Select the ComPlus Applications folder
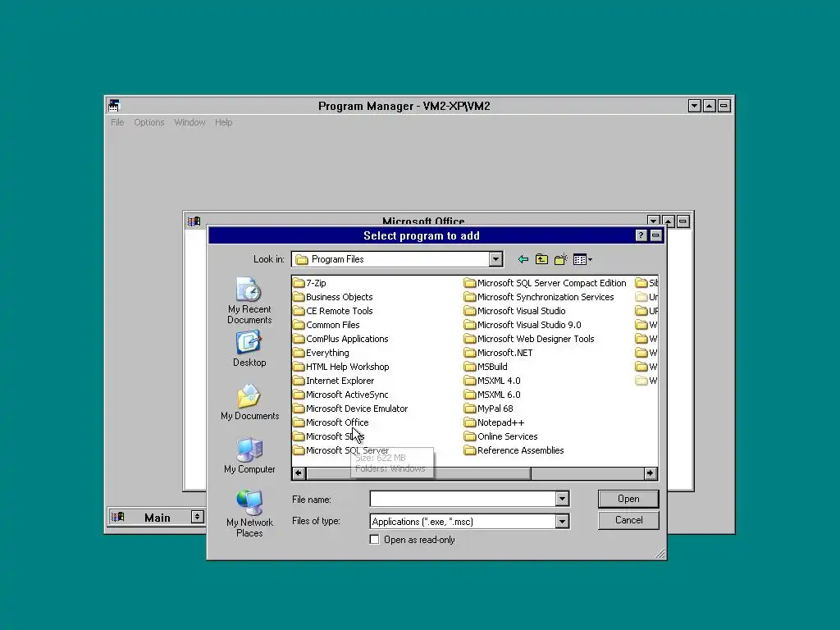This screenshot has height=630, width=840. pyautogui.click(x=340, y=339)
